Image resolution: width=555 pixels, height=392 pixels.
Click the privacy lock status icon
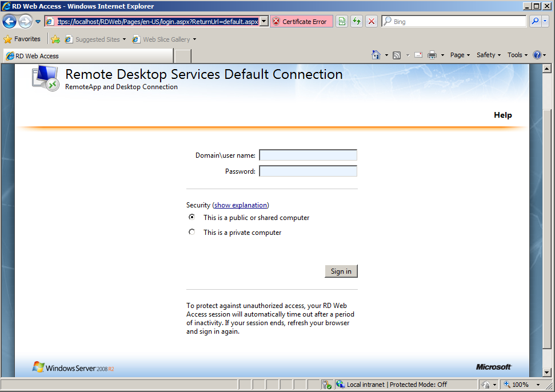click(x=486, y=385)
